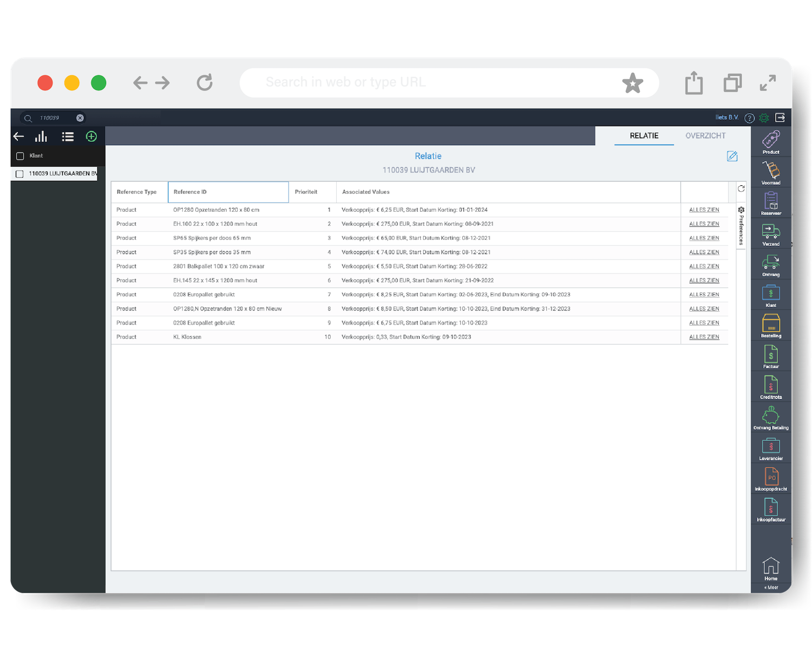Click the Associated Values column header
Viewport: 812px width, 650px height.
pos(508,192)
